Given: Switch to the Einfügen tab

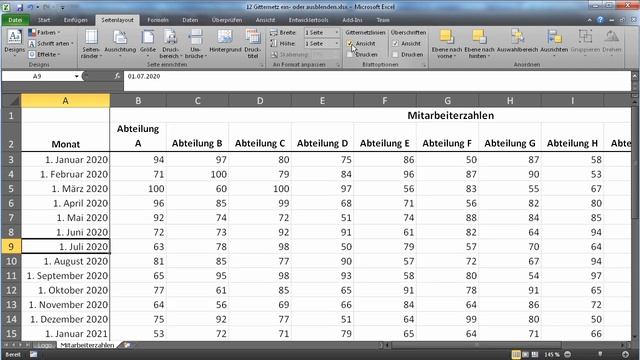Looking at the screenshot, I should pyautogui.click(x=76, y=20).
